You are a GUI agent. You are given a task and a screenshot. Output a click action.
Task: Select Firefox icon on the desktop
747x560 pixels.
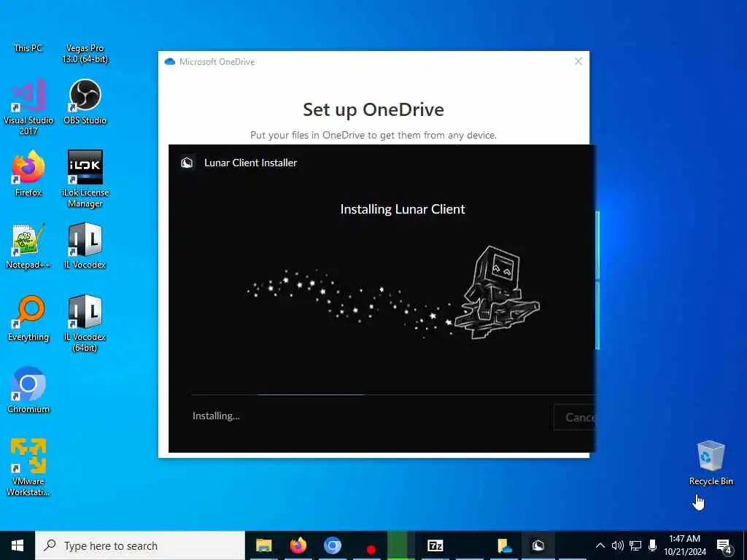[x=28, y=174]
